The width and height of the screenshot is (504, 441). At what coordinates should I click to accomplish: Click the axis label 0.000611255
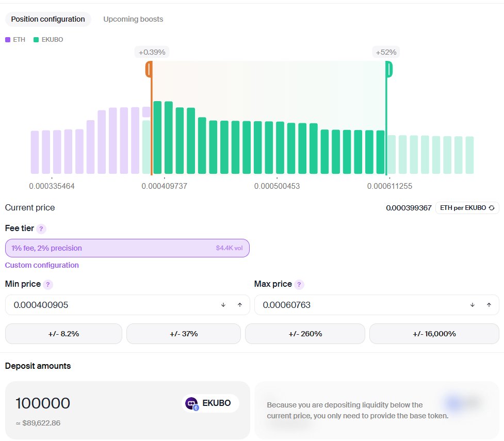pyautogui.click(x=389, y=186)
